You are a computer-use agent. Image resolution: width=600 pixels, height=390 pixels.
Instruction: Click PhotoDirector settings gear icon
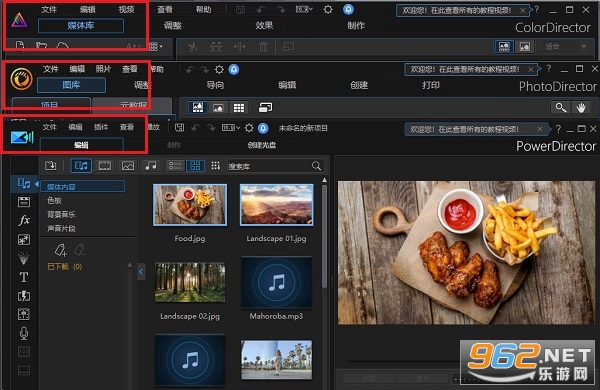coord(219,69)
